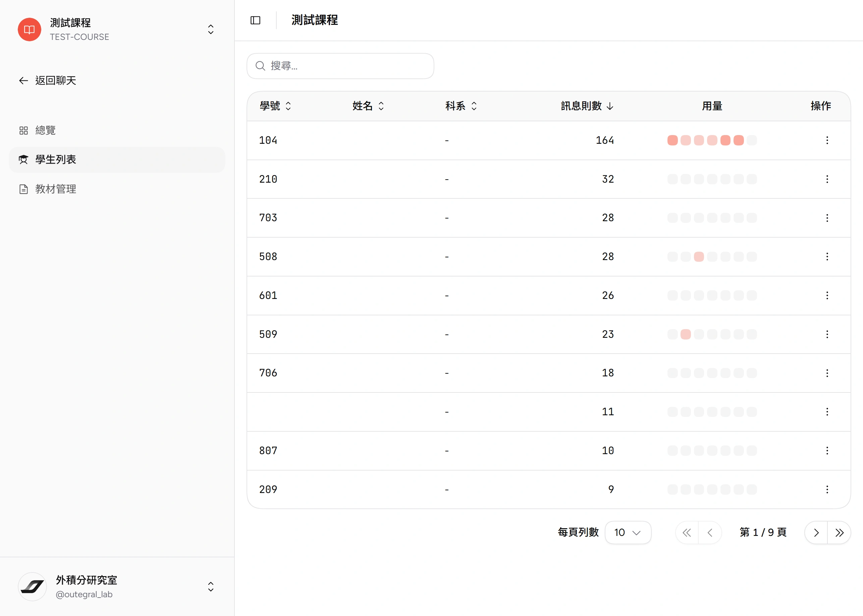Select 學生列表 in the sidebar
The height and width of the screenshot is (616, 863).
point(117,160)
